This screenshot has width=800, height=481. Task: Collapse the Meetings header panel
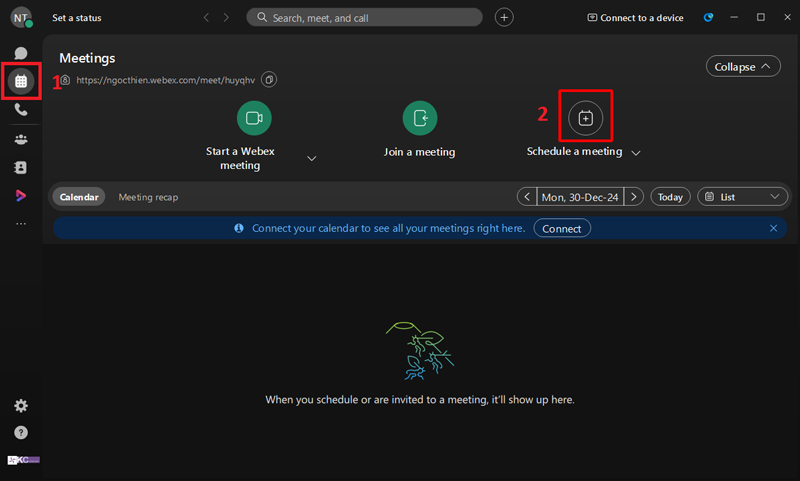pyautogui.click(x=743, y=66)
